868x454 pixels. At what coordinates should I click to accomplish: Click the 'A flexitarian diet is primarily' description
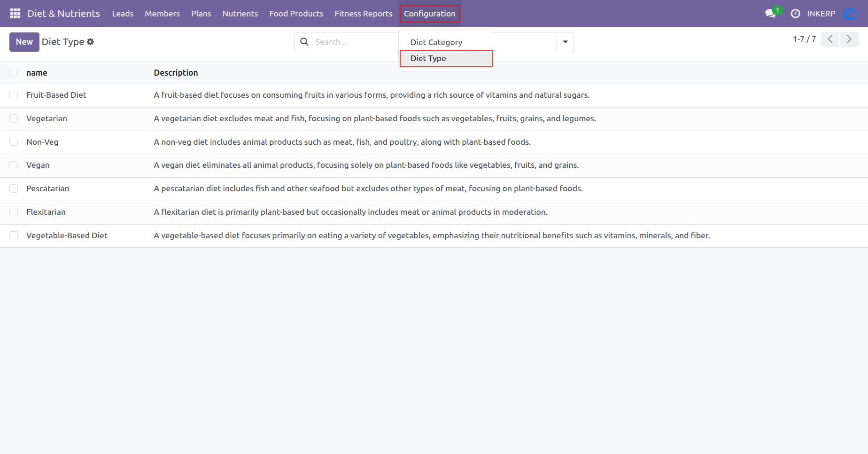pyautogui.click(x=351, y=212)
